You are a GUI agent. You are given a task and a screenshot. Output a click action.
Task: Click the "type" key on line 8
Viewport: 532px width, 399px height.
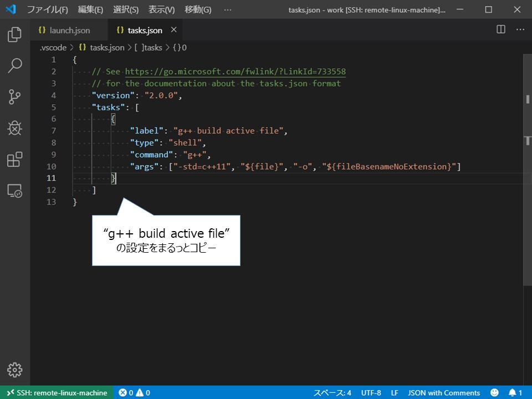coord(145,143)
